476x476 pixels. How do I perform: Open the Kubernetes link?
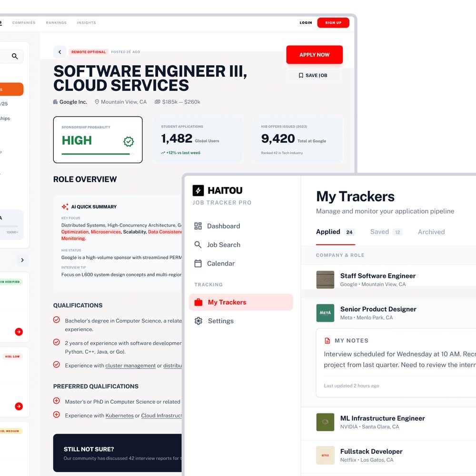(x=119, y=416)
